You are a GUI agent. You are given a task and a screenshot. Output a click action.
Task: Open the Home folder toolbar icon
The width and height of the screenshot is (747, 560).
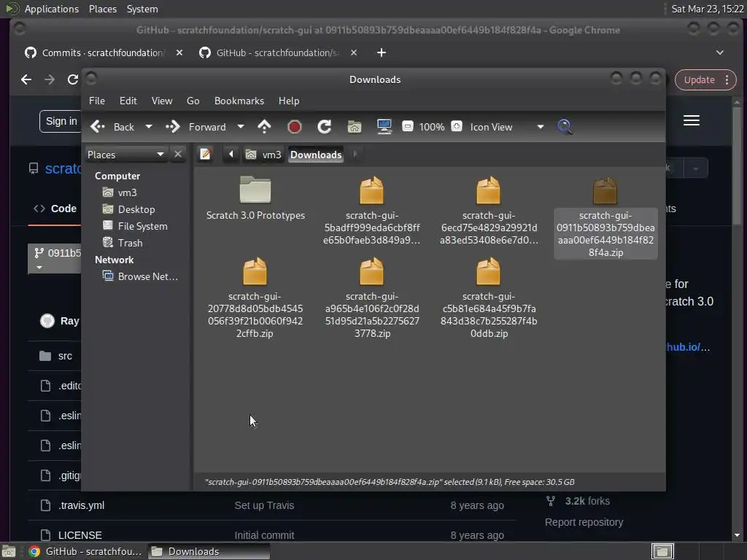[355, 127]
